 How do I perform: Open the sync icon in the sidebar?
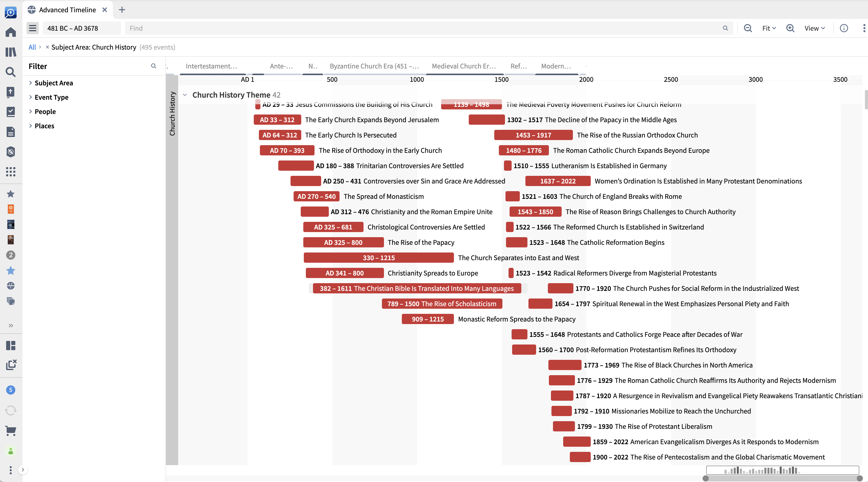click(x=10, y=410)
